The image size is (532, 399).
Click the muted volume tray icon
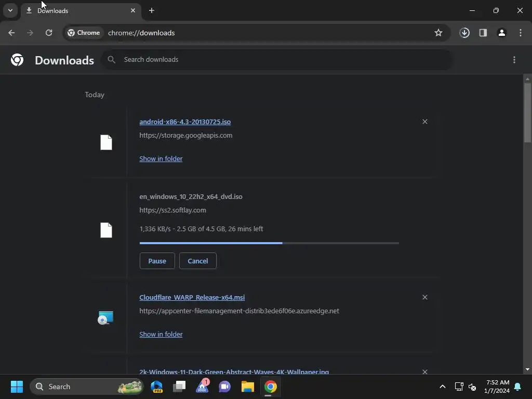pyautogui.click(x=472, y=387)
